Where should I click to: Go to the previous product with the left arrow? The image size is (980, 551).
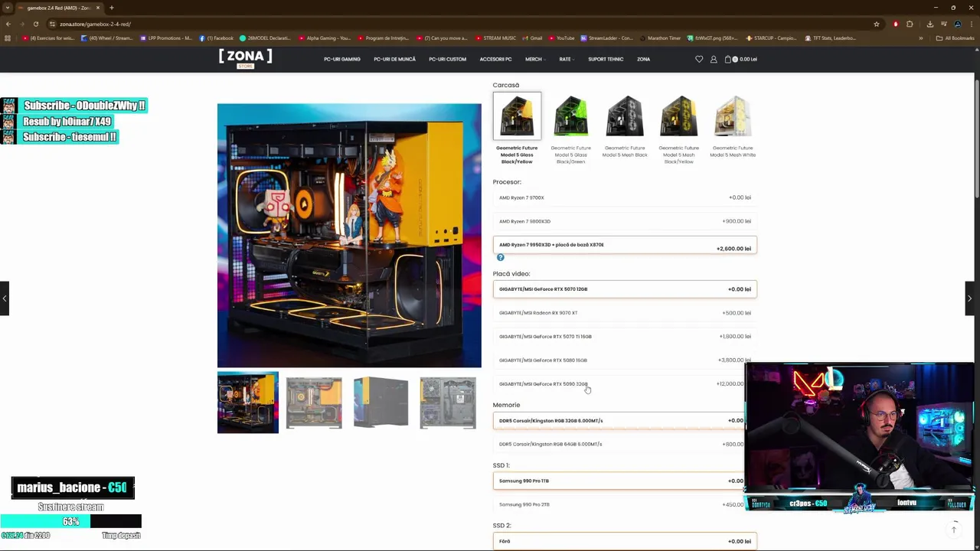(x=5, y=298)
